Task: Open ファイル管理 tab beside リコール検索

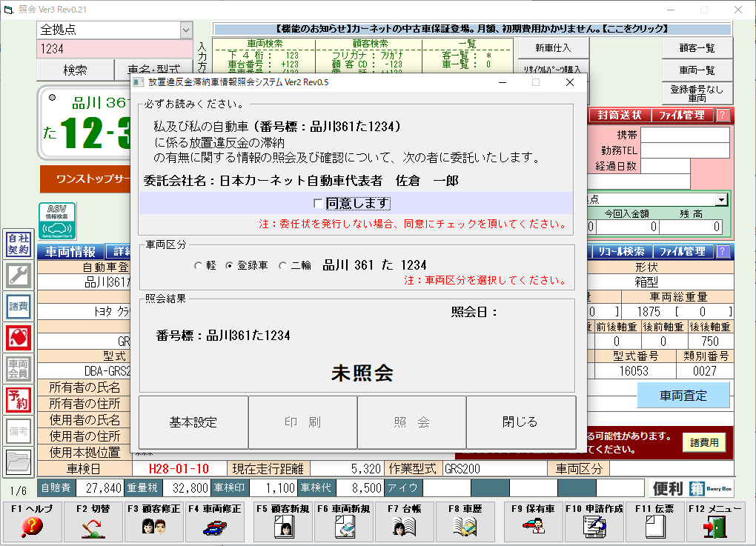Action: click(x=683, y=252)
